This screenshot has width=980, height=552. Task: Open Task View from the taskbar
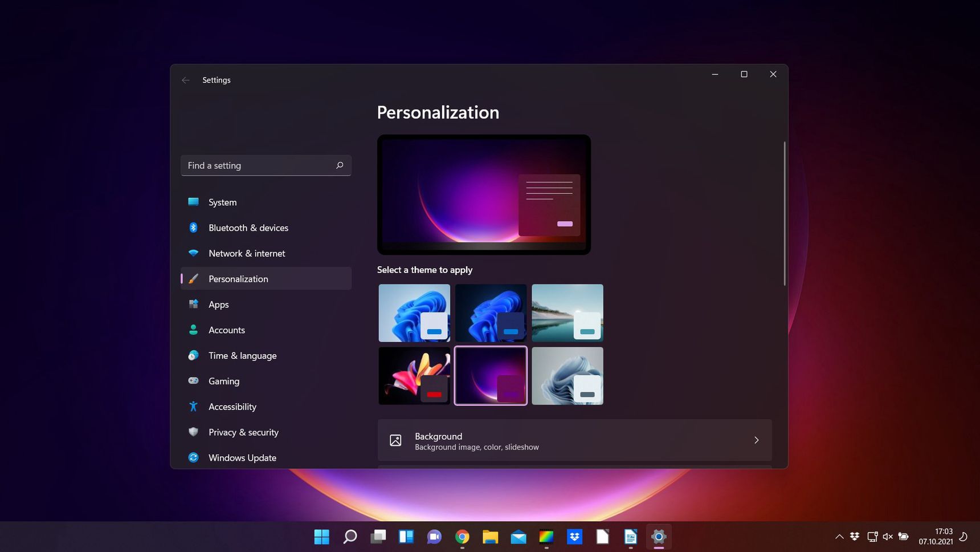[x=378, y=537]
